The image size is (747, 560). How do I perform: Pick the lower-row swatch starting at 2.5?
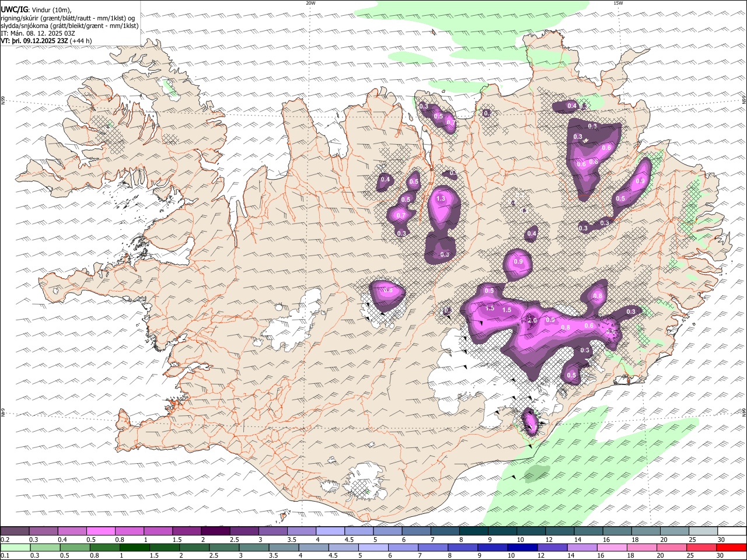224,547
